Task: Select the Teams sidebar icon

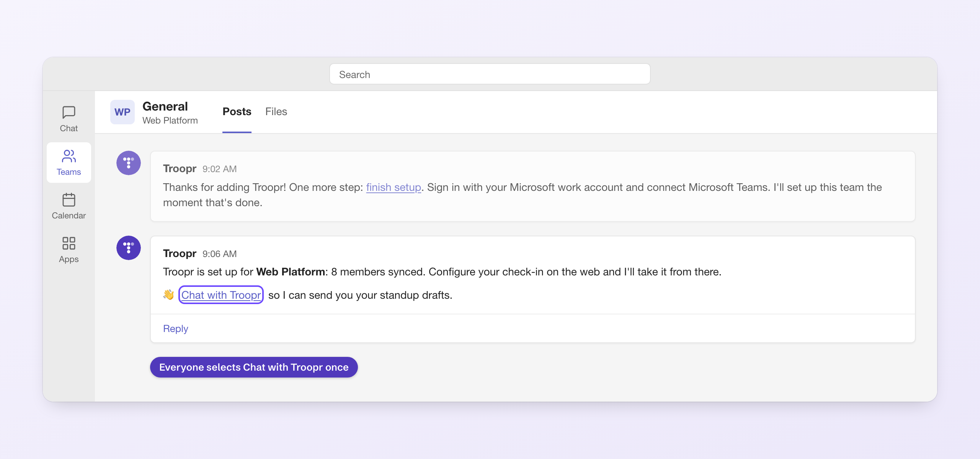Action: tap(69, 163)
